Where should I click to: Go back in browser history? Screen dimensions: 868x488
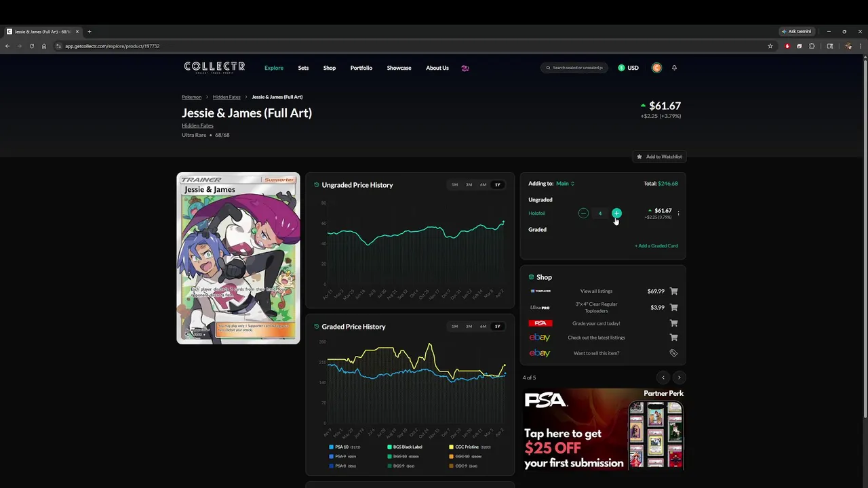(7, 46)
